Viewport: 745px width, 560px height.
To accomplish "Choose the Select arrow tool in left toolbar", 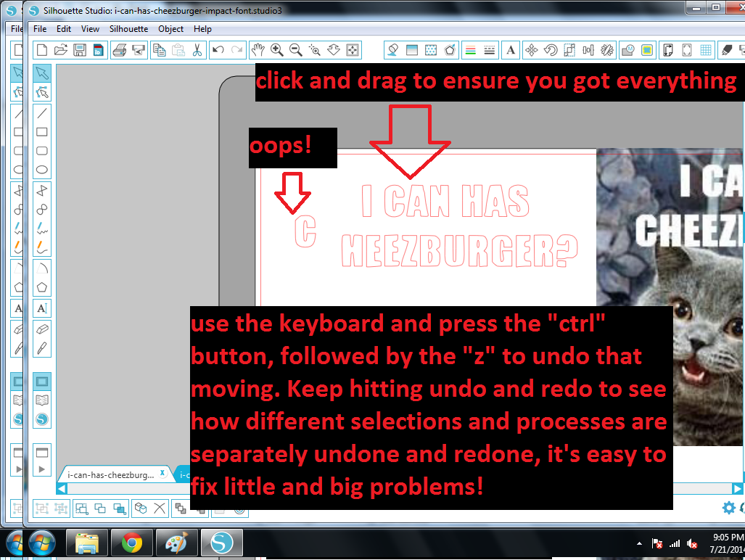I will (42, 73).
